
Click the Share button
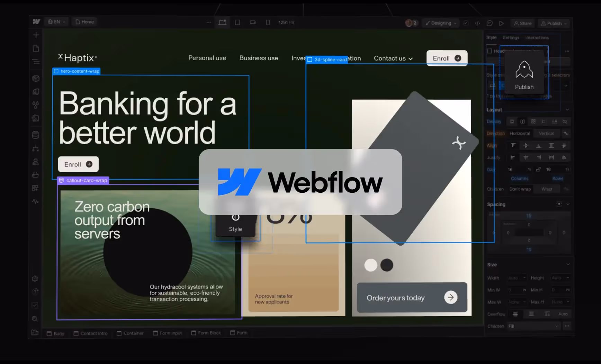click(523, 23)
